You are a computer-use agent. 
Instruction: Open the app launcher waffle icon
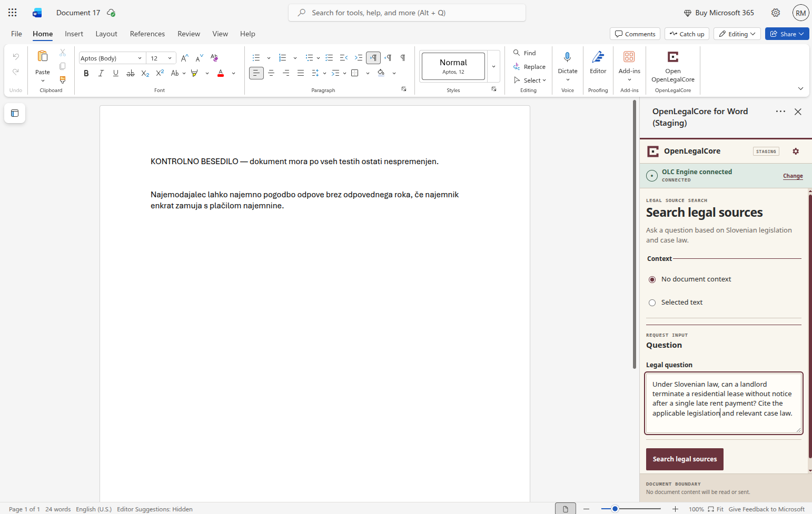(x=13, y=13)
